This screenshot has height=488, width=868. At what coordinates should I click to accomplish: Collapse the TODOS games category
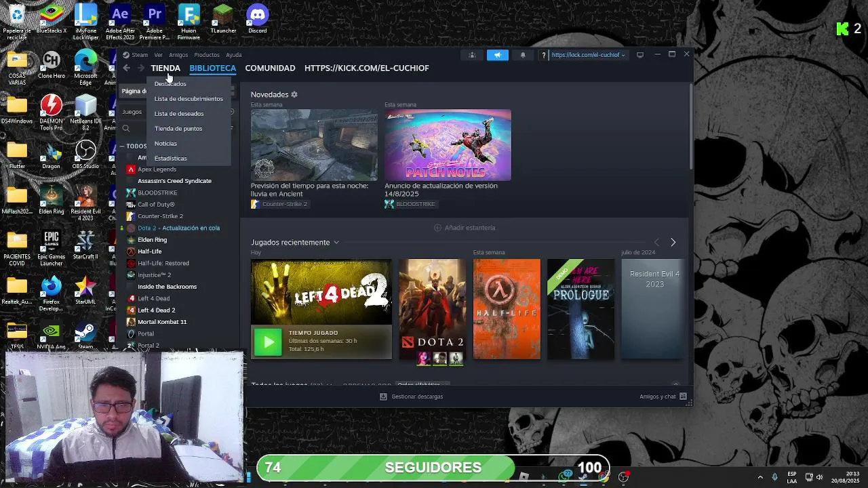[x=122, y=146]
